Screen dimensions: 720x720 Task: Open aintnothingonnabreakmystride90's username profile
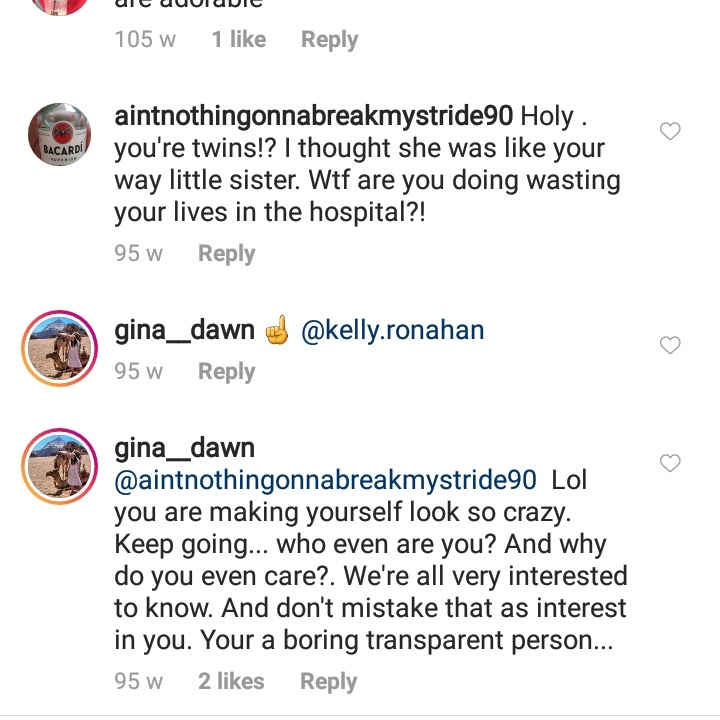click(314, 116)
